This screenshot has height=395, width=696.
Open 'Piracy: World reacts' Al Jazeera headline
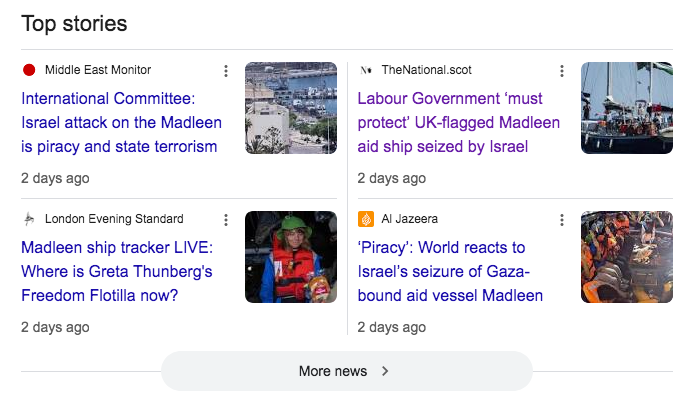click(450, 272)
